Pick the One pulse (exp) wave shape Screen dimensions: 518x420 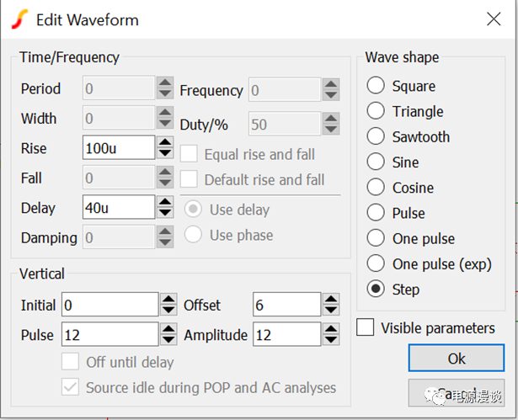[x=376, y=263]
